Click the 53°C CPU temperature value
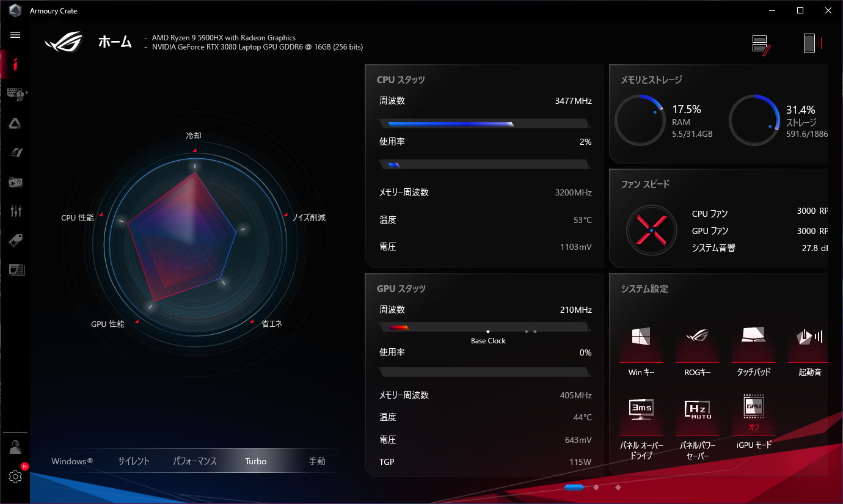The image size is (843, 504). point(583,220)
